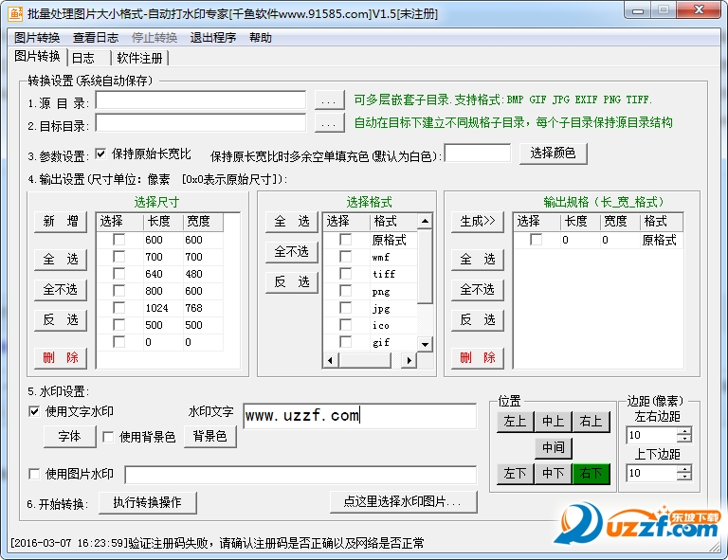Toggle 保持原始长宽比 checkbox
728x560 pixels.
pyautogui.click(x=100, y=154)
